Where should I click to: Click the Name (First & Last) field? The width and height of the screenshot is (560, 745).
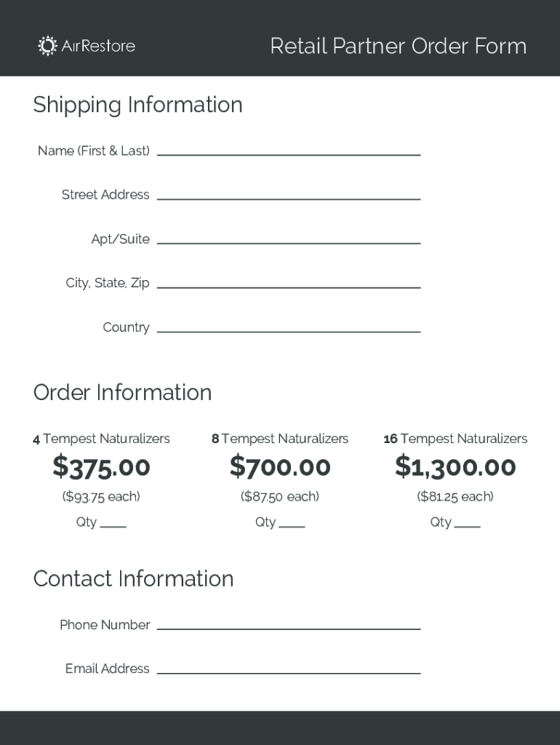point(288,149)
